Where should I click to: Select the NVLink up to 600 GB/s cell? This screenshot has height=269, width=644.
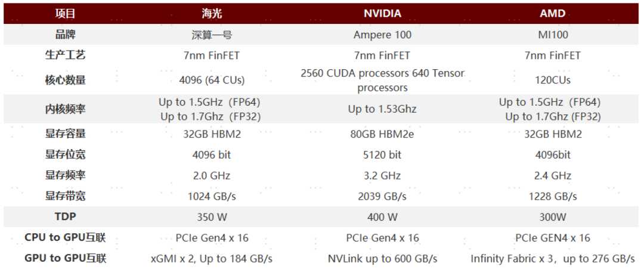tap(382, 258)
